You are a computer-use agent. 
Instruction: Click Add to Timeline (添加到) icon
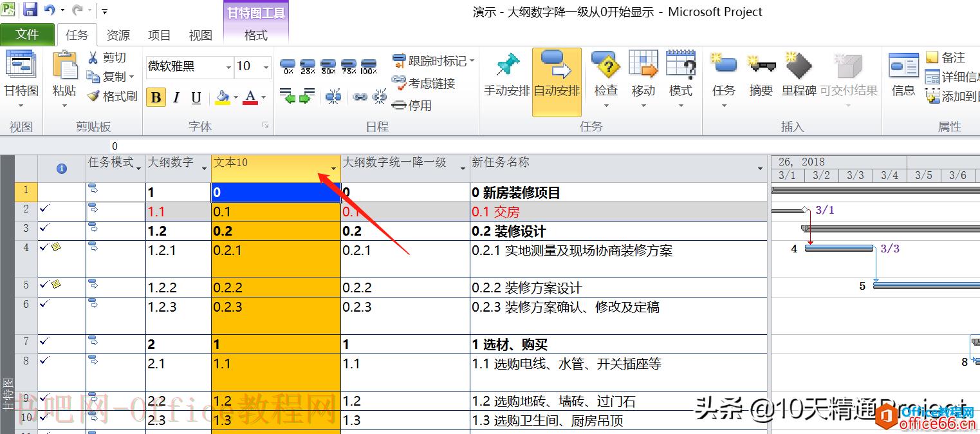(932, 97)
